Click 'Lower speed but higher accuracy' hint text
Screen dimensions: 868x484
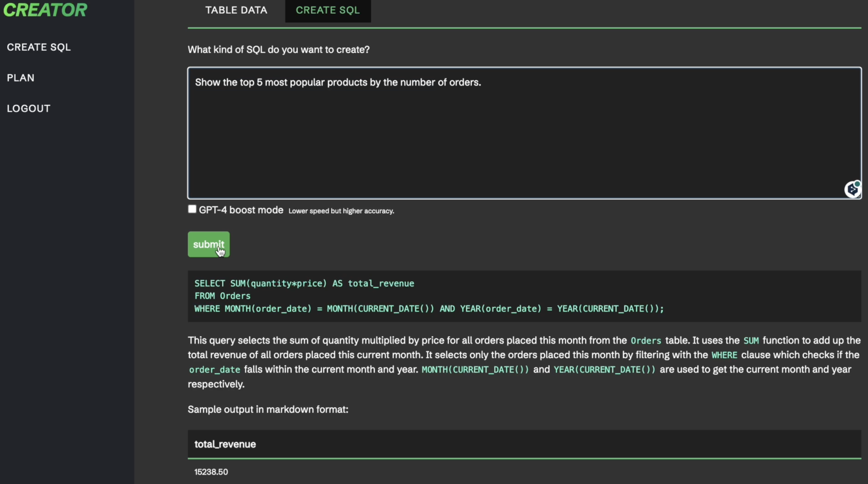pos(341,211)
